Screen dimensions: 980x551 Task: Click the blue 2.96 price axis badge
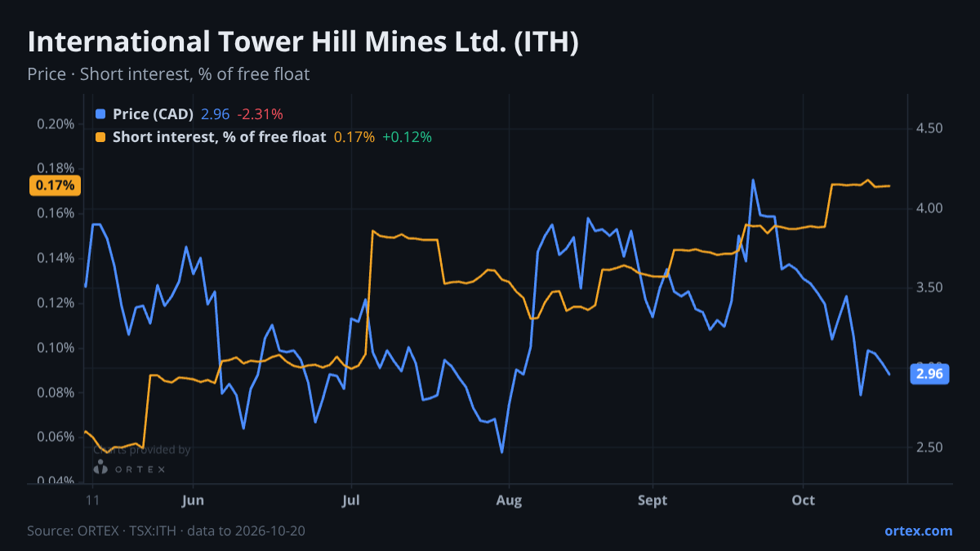(x=929, y=374)
